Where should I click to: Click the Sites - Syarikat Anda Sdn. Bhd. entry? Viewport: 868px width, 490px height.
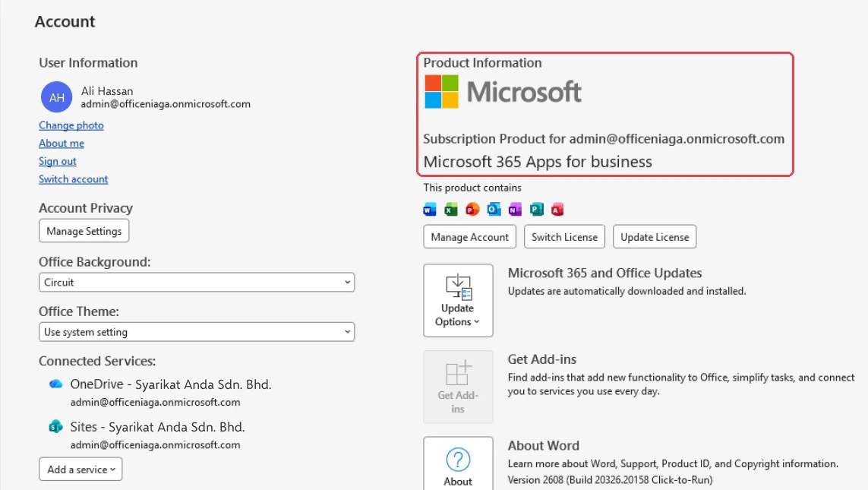pos(157,427)
